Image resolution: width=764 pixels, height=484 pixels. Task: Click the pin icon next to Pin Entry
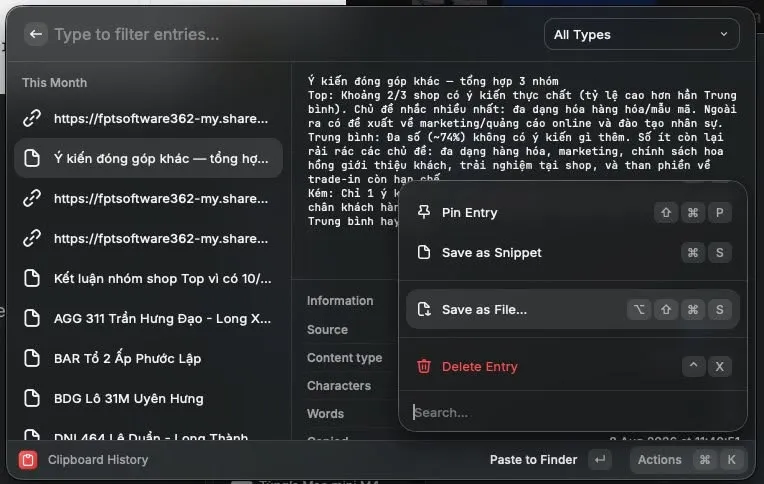(x=424, y=212)
